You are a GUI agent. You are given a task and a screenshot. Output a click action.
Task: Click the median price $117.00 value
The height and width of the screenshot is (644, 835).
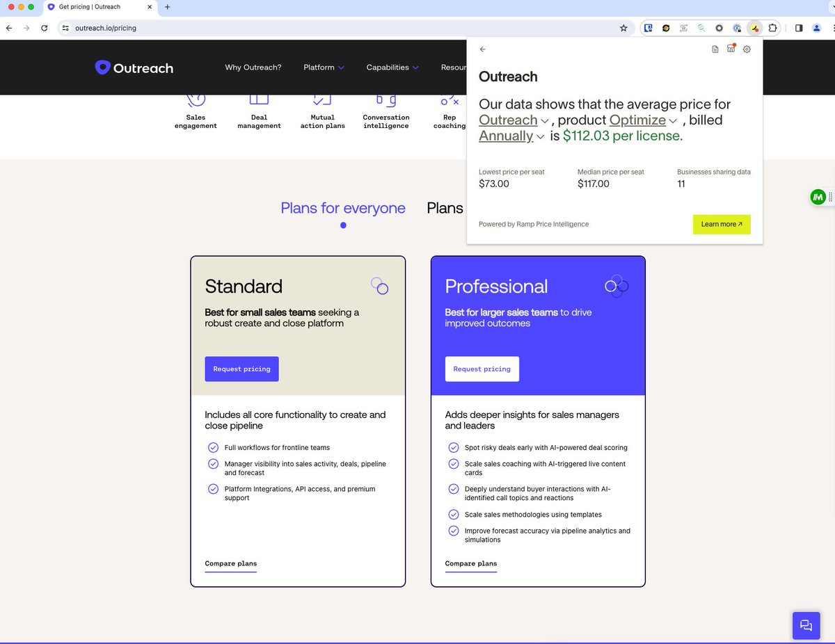594,184
